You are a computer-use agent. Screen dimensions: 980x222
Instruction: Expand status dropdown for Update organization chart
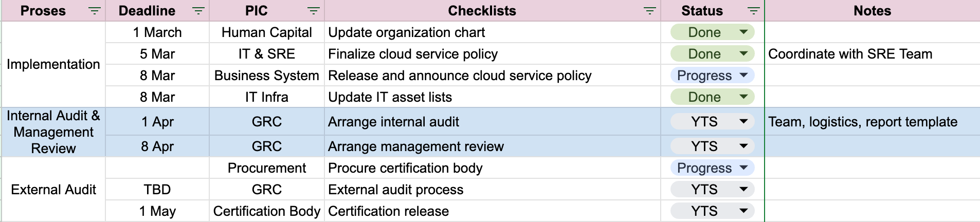[743, 32]
